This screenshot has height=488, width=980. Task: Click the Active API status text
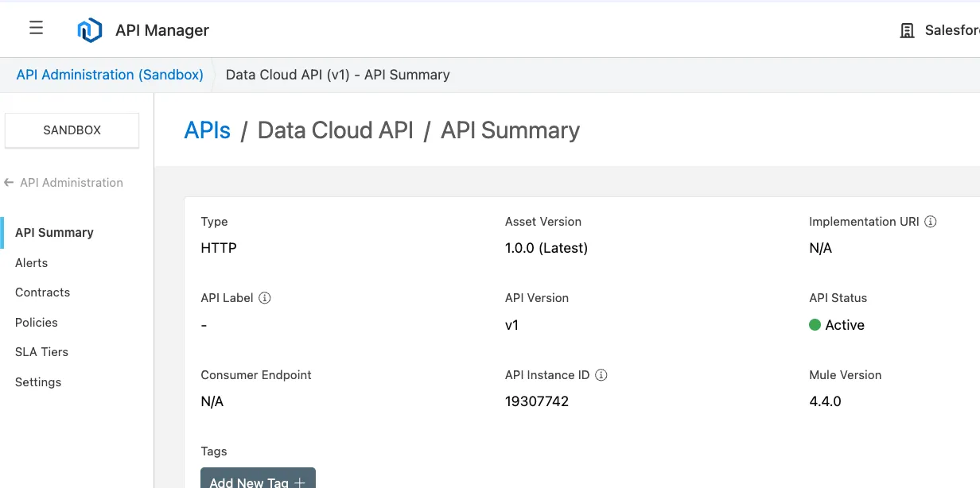pos(845,325)
